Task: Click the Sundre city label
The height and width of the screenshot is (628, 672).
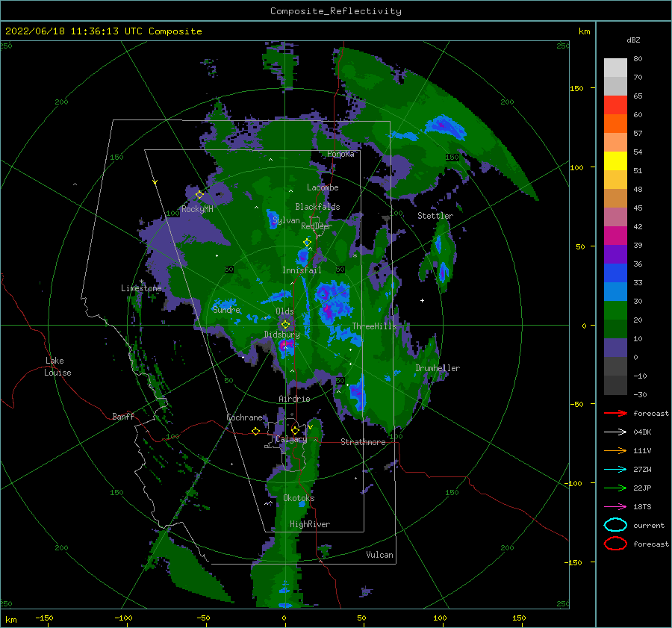Action: pyautogui.click(x=226, y=310)
